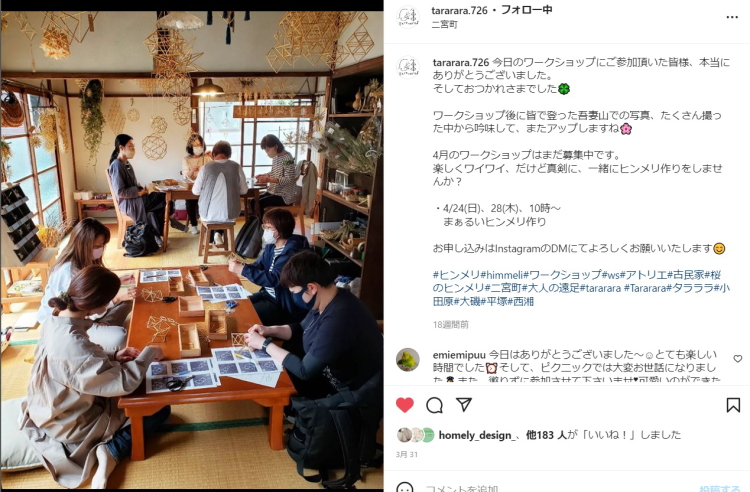The image size is (750, 492).
Task: Open emiemipuu's parrot profile picture
Action: [408, 360]
